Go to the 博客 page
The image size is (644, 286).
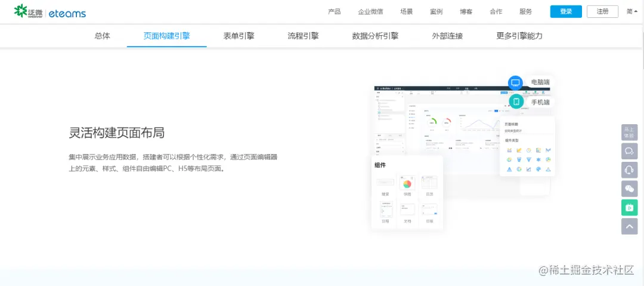(466, 11)
